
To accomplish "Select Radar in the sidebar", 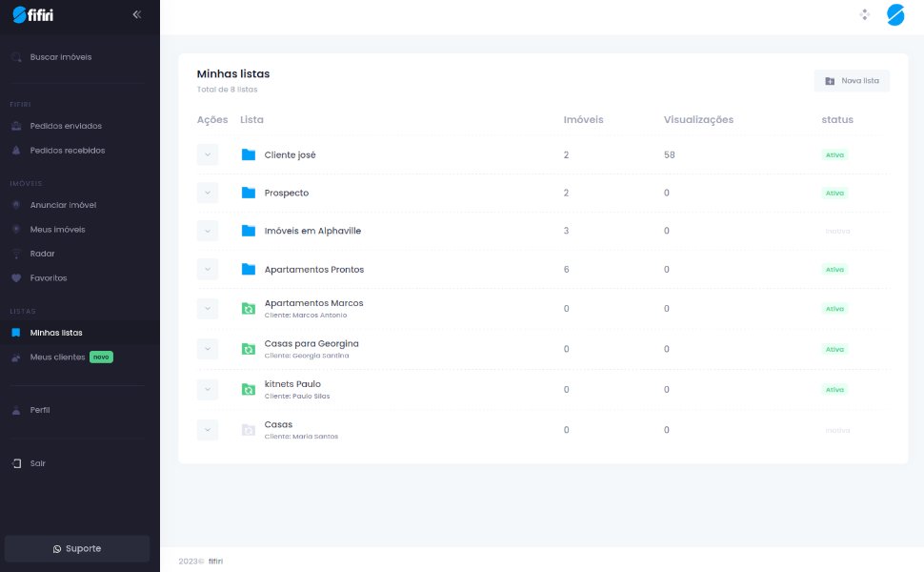I will tap(42, 254).
